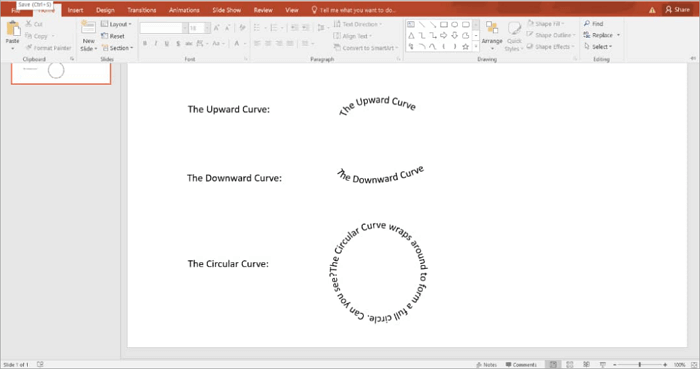The width and height of the screenshot is (700, 369).
Task: Open Shape Effects menu
Action: click(551, 46)
